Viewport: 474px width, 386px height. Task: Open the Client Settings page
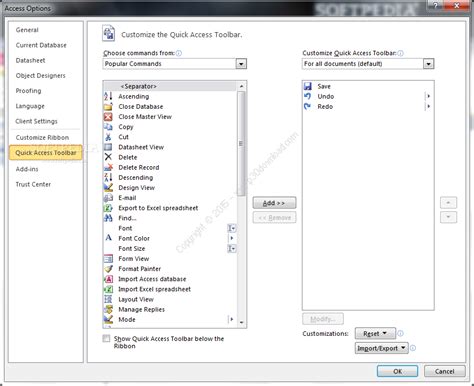(x=36, y=121)
